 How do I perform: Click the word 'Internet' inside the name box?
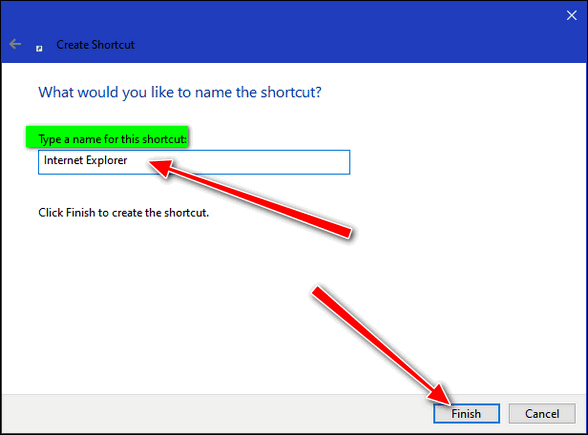coord(63,160)
